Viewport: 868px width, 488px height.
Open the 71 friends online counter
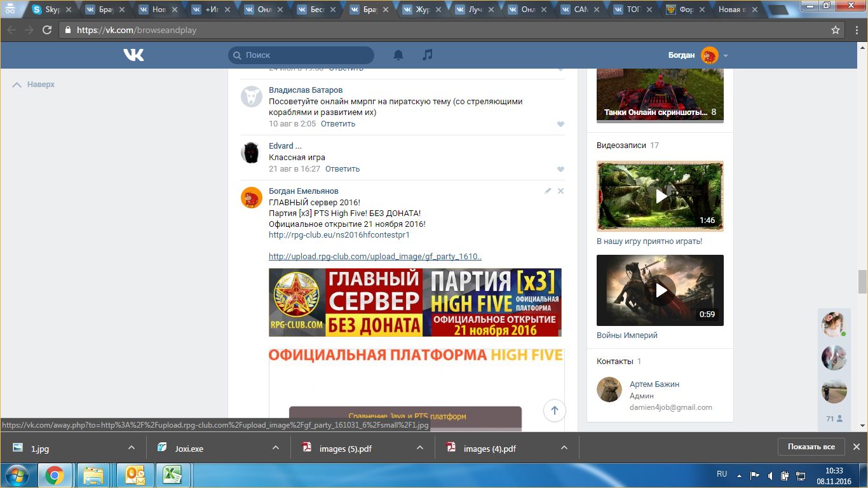pyautogui.click(x=834, y=419)
